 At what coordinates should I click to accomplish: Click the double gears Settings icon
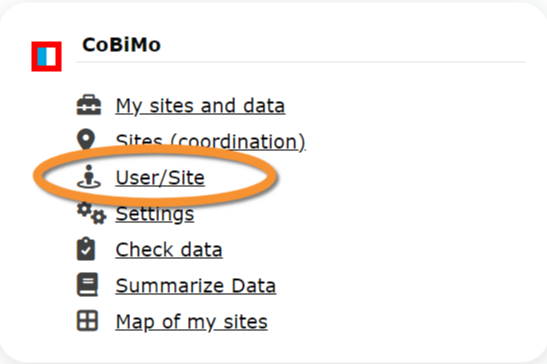click(91, 213)
